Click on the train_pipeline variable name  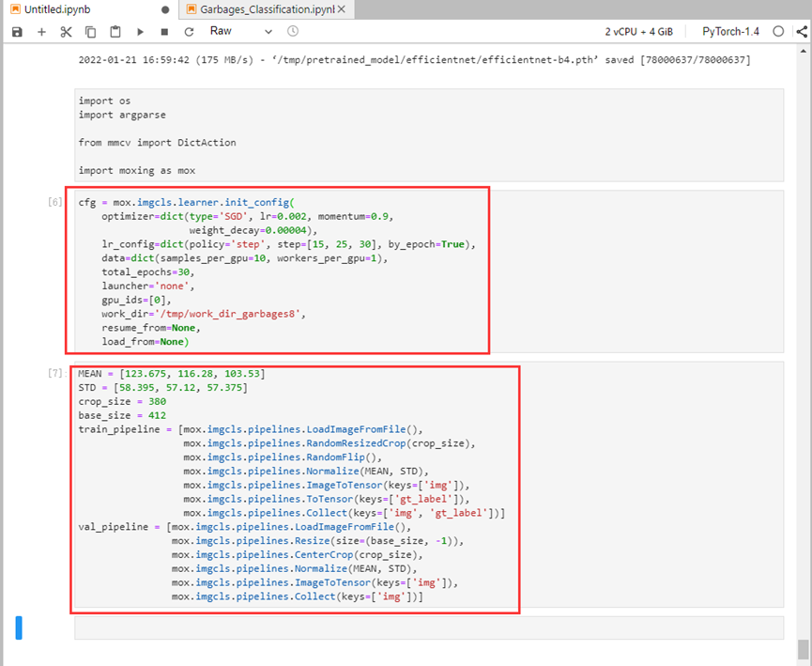(x=119, y=429)
